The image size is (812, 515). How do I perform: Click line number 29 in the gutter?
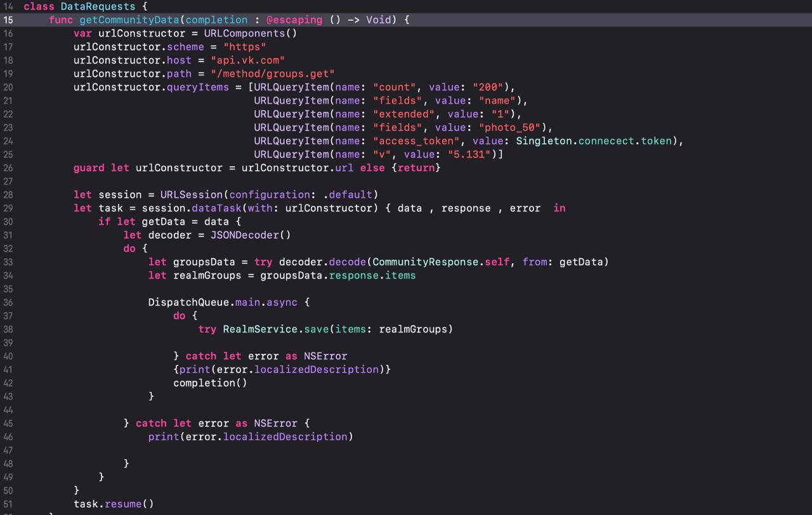[x=8, y=208]
